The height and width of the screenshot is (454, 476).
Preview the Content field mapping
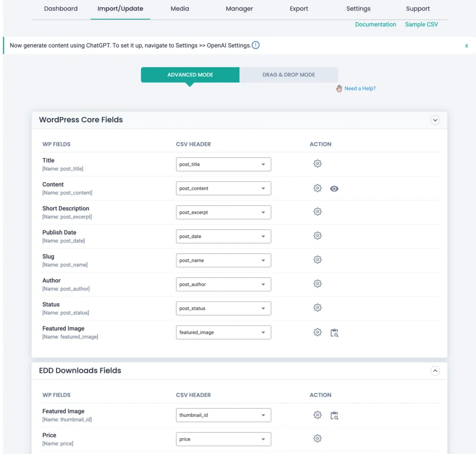[334, 188]
